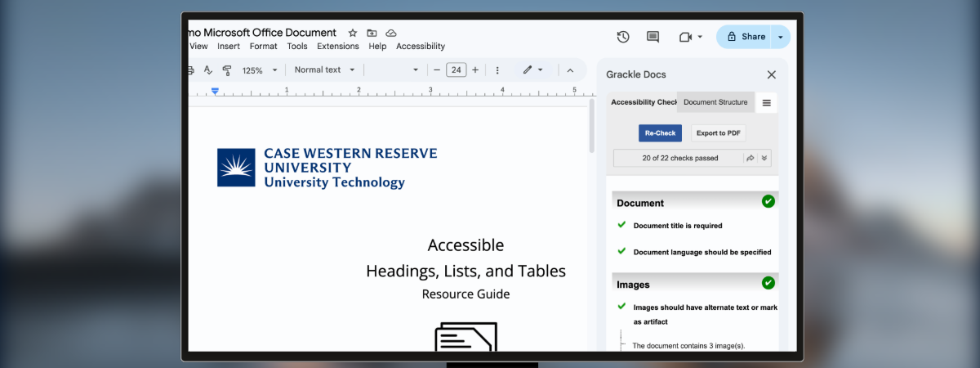
Task: Start a video call with camera icon
Action: point(684,37)
